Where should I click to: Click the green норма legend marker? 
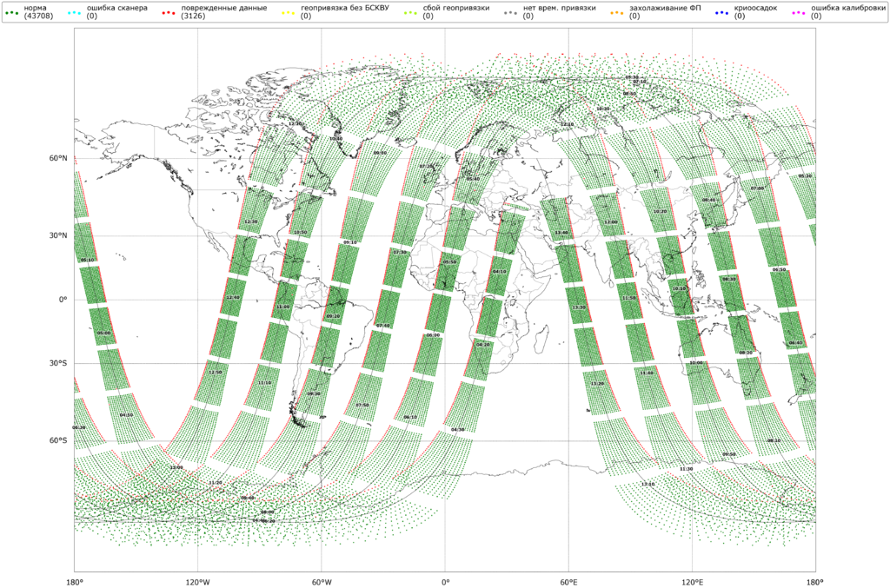[x=12, y=13]
